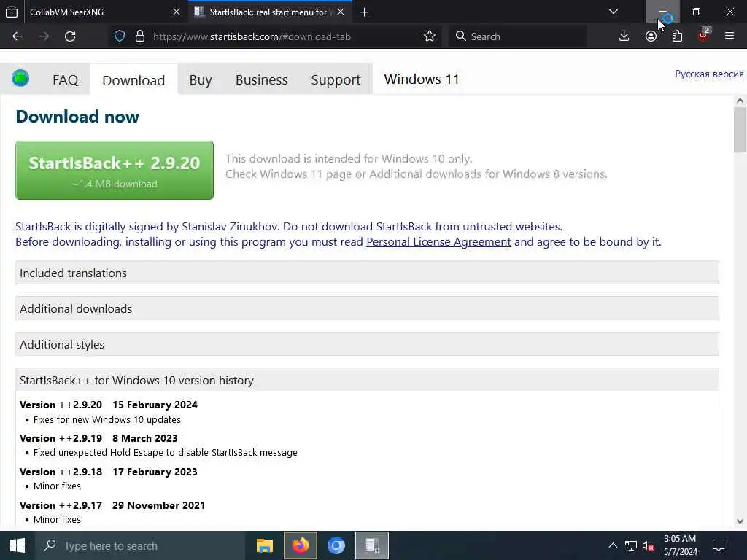Open the Firefox downloads panel
Image resolution: width=747 pixels, height=560 pixels.
pyautogui.click(x=624, y=36)
